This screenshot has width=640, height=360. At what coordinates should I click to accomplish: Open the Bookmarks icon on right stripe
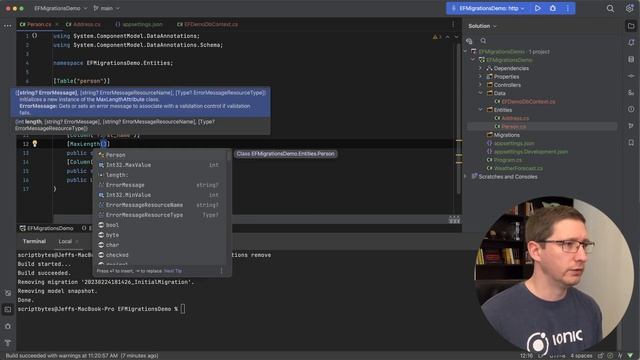coord(631,142)
